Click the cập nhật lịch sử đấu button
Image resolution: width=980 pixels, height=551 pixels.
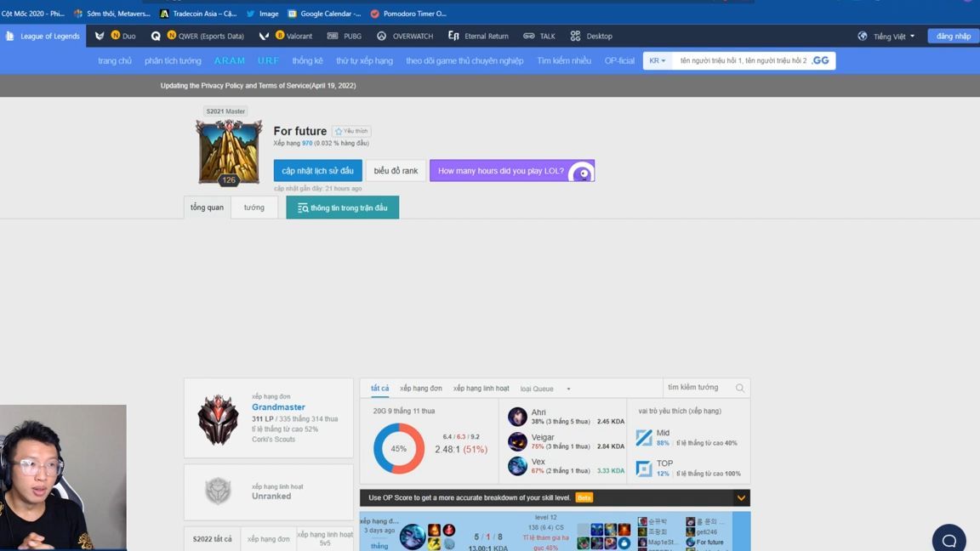(317, 171)
